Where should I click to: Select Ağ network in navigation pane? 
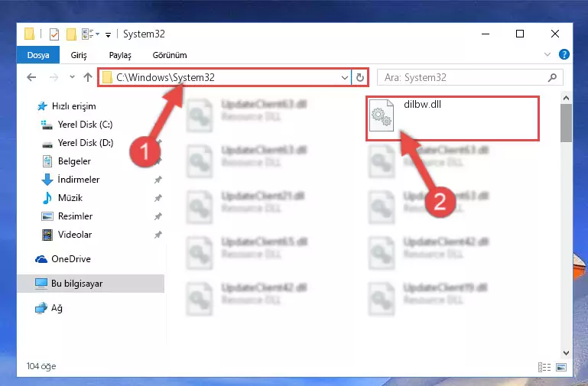pos(49,308)
